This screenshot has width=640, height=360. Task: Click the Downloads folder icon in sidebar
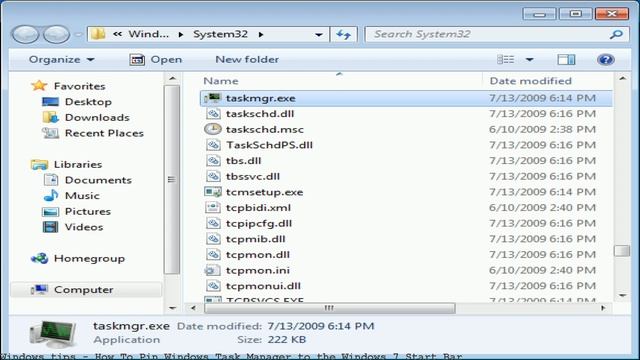tap(50, 117)
